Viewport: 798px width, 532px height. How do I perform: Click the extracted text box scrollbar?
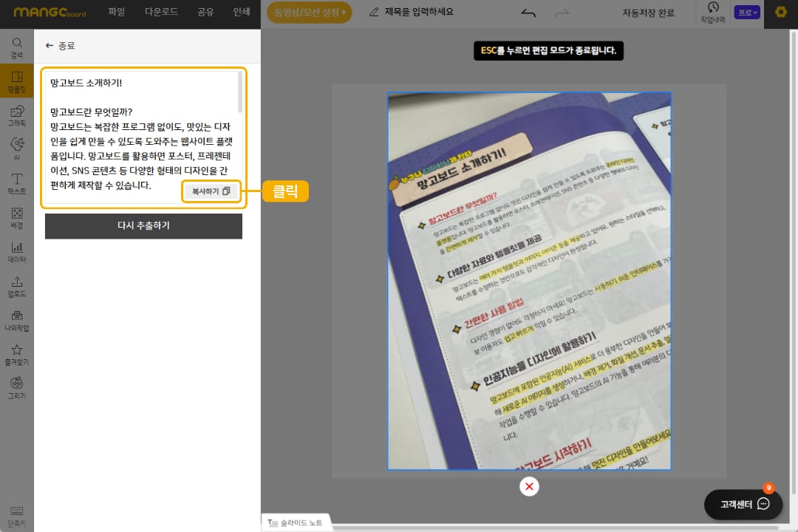click(239, 92)
